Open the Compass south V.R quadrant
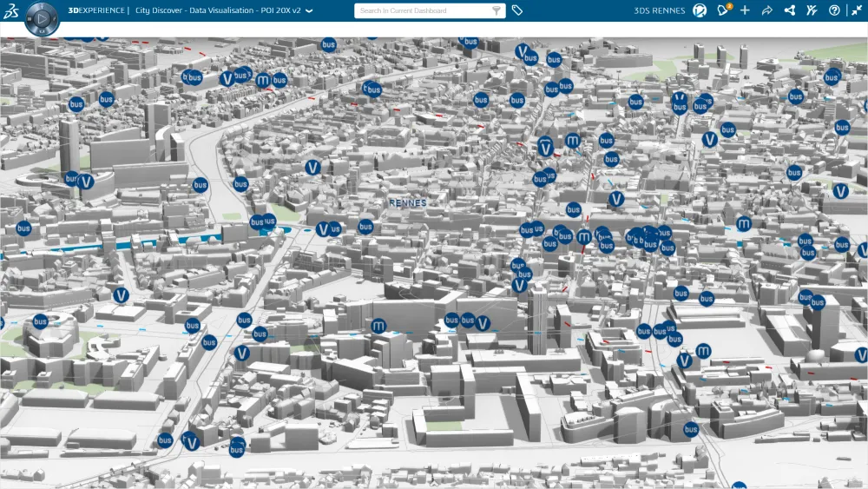Image resolution: width=868 pixels, height=489 pixels. (42, 31)
